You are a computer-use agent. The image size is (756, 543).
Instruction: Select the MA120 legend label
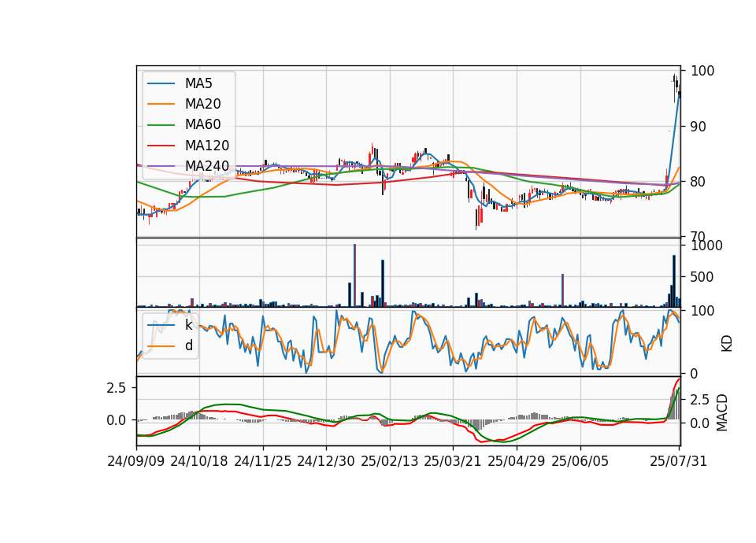click(x=207, y=146)
